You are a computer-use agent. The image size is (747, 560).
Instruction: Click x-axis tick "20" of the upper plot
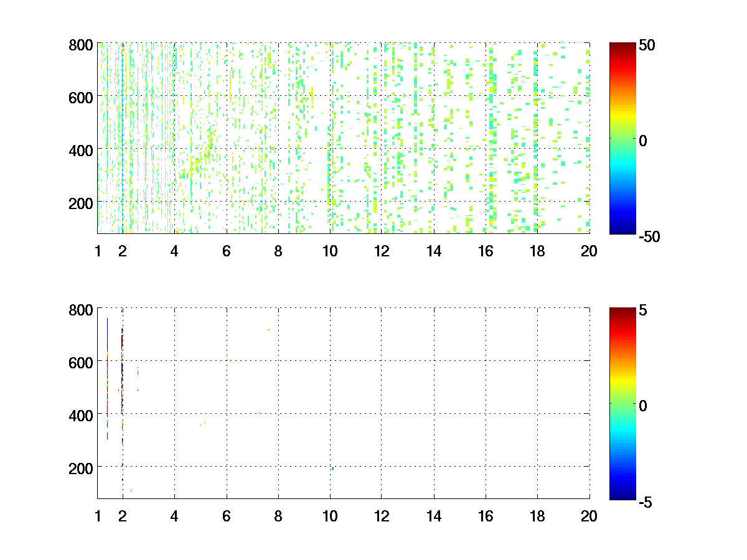pos(589,251)
